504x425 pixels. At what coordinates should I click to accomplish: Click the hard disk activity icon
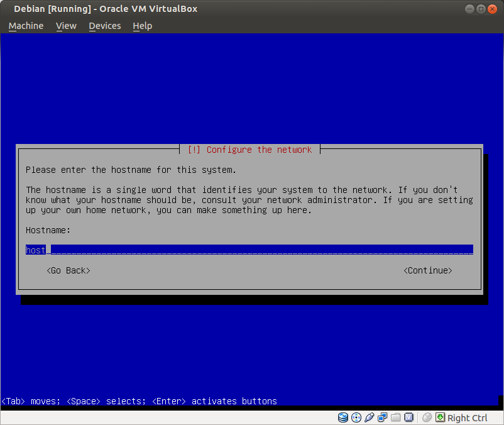(343, 417)
